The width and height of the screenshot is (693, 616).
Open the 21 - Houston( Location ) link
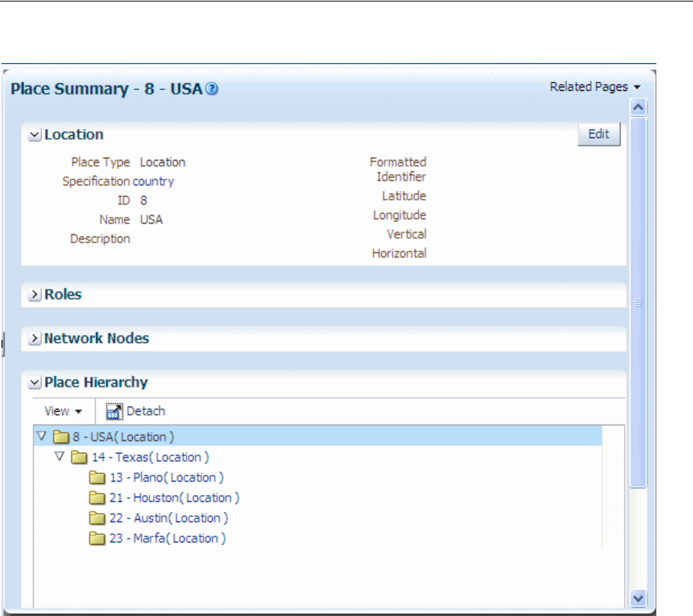[x=175, y=498]
